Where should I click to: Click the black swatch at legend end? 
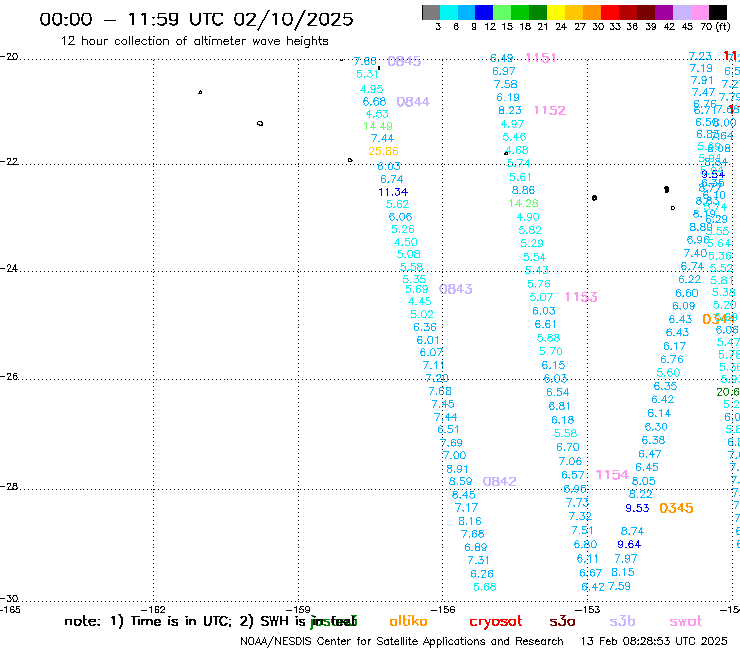tap(717, 12)
